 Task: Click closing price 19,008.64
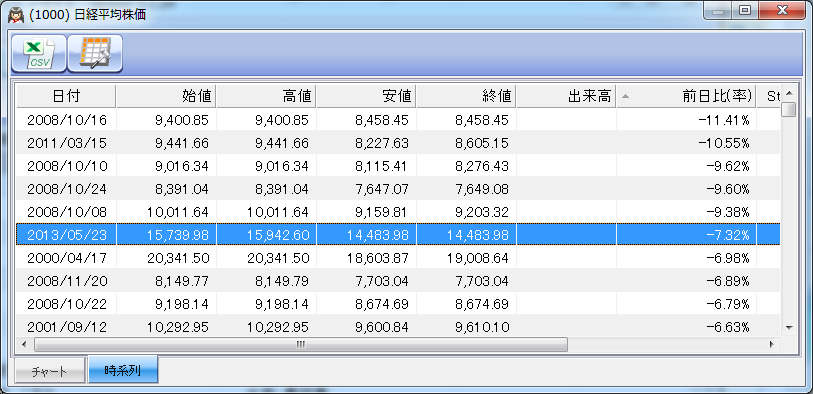pyautogui.click(x=478, y=258)
